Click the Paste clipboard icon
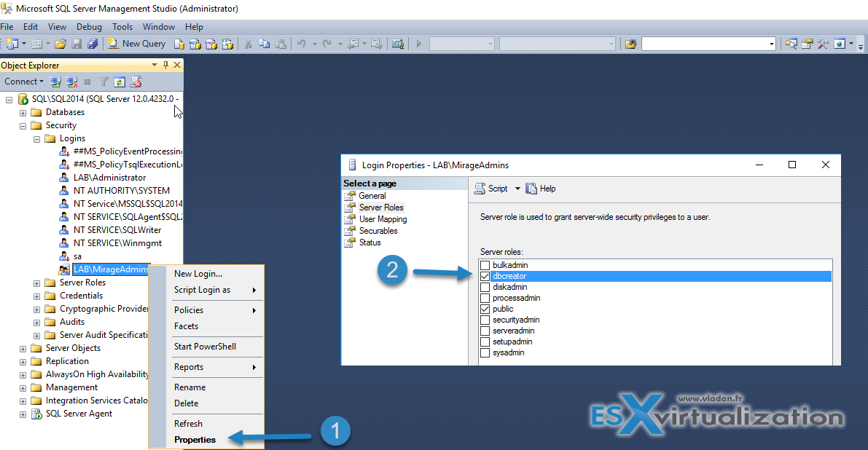868x450 pixels. pos(281,44)
